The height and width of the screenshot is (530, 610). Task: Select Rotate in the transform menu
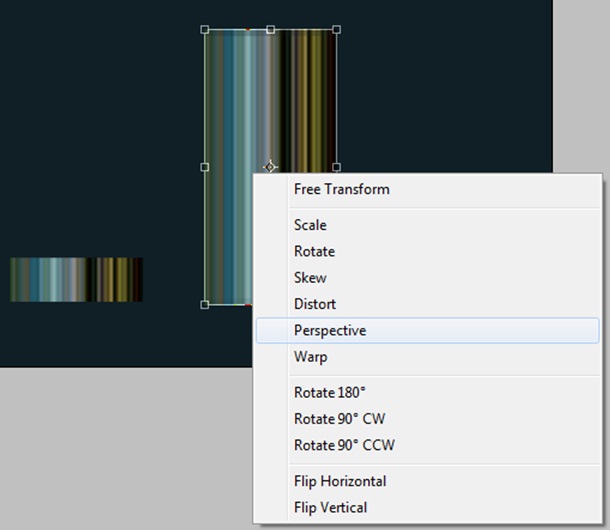tap(427, 251)
